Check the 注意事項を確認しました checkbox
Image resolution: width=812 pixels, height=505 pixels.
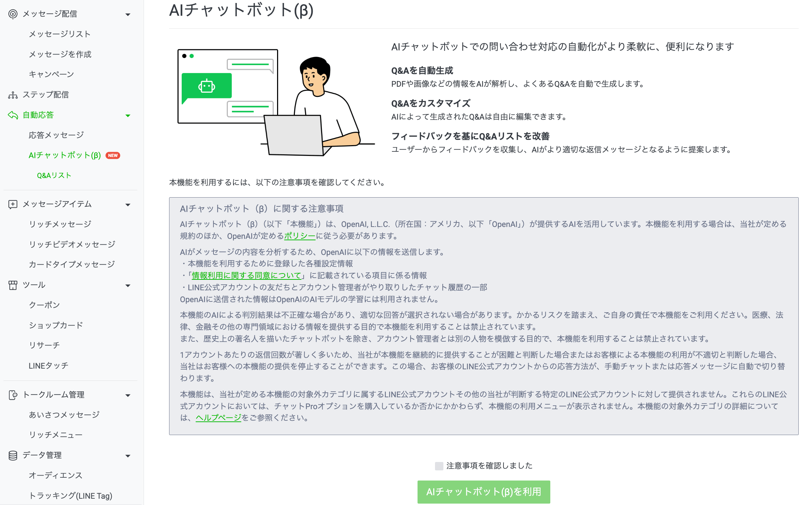(x=439, y=466)
